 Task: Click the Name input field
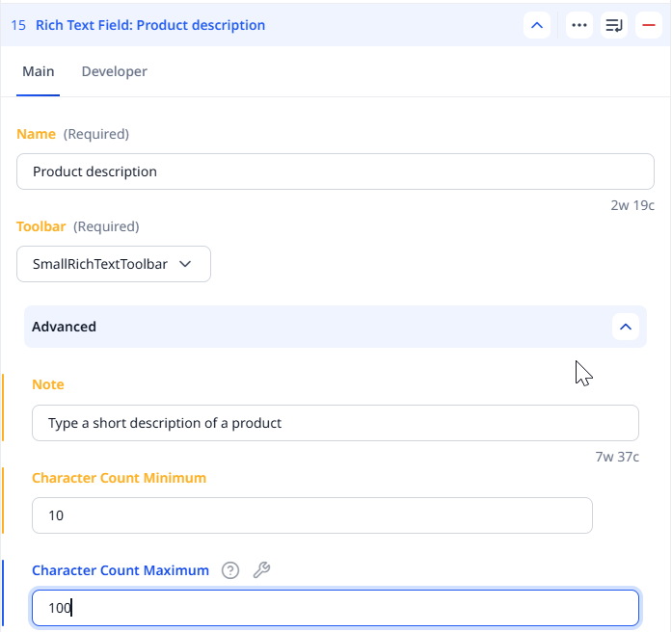point(336,171)
